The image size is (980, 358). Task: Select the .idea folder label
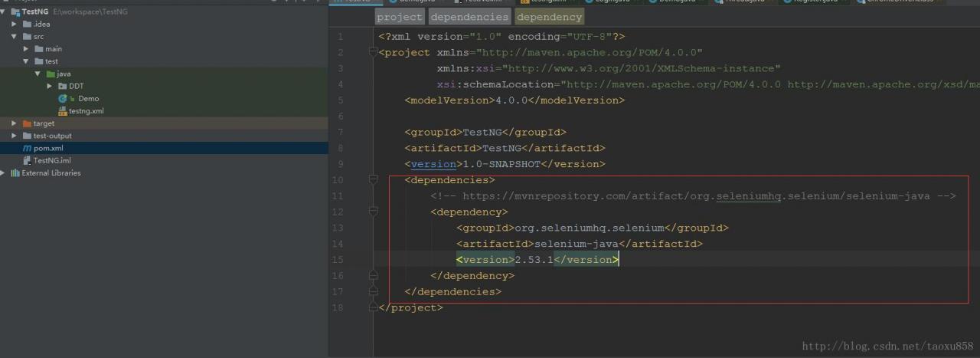tap(41, 24)
